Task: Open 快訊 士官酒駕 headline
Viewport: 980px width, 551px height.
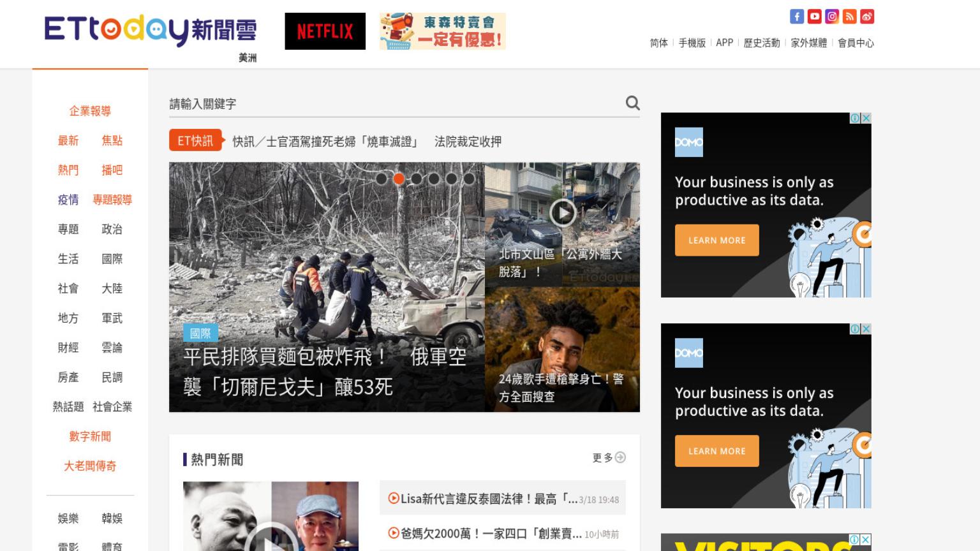Action: (x=367, y=142)
